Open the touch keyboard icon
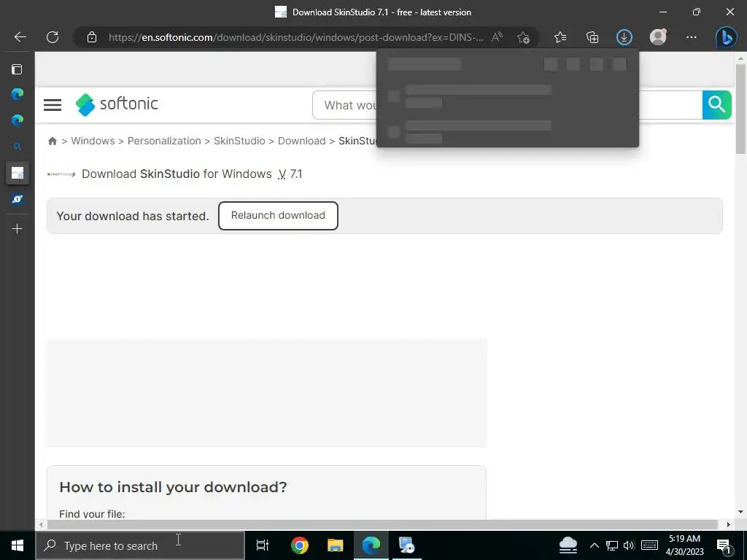Image resolution: width=747 pixels, height=560 pixels. (x=649, y=545)
